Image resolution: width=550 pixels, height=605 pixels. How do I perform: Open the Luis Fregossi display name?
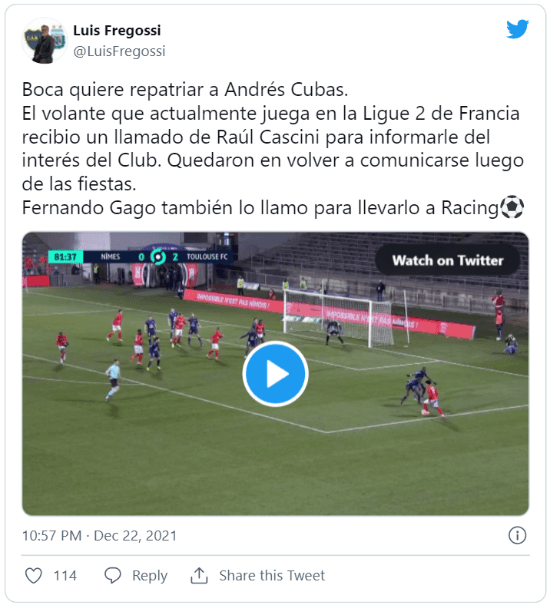[117, 30]
